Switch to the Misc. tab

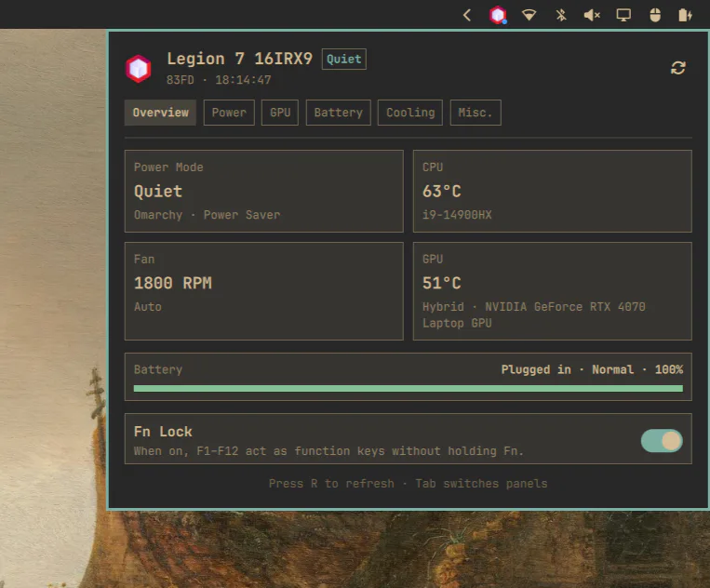(x=476, y=113)
